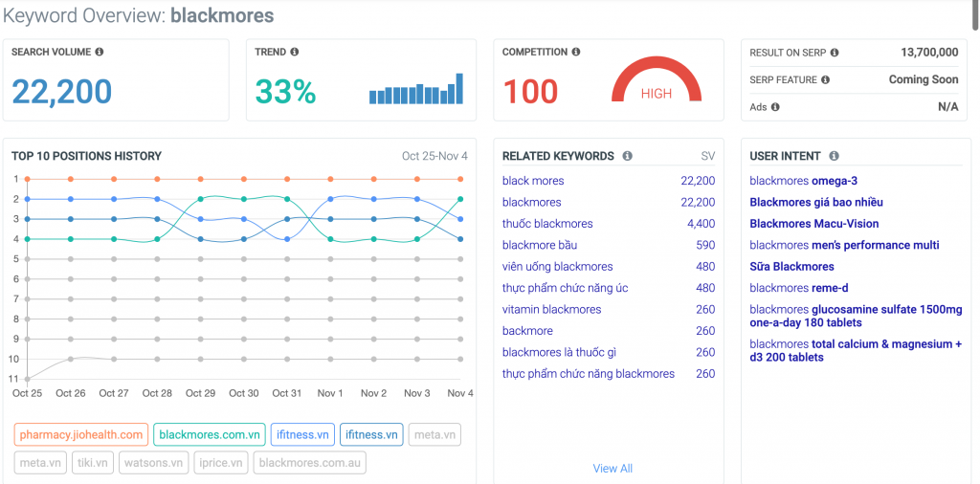Enable the tiki.vn legend chip

[93, 463]
